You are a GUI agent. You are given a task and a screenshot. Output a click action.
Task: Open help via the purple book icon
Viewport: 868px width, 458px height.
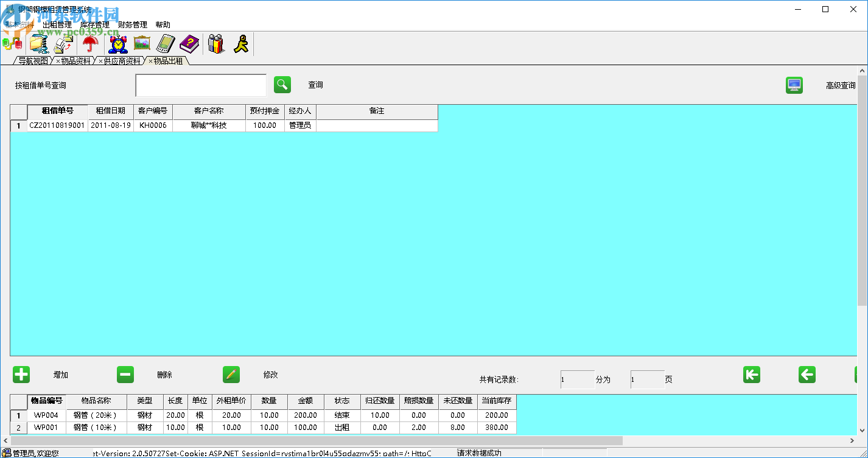(x=189, y=44)
